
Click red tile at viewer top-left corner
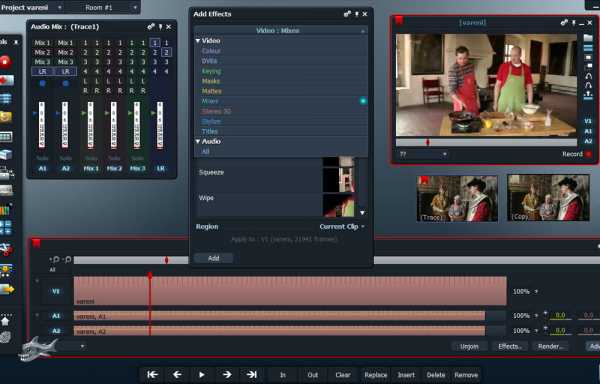click(x=399, y=20)
